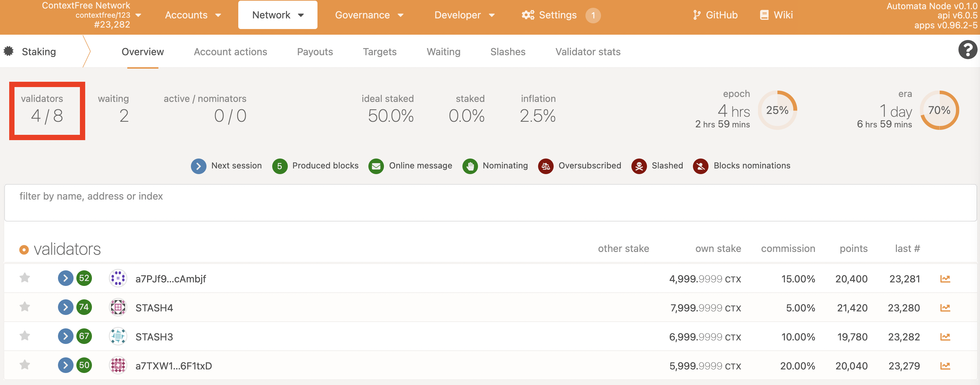Switch to the Overview tab
The height and width of the screenshot is (385, 980).
point(143,52)
